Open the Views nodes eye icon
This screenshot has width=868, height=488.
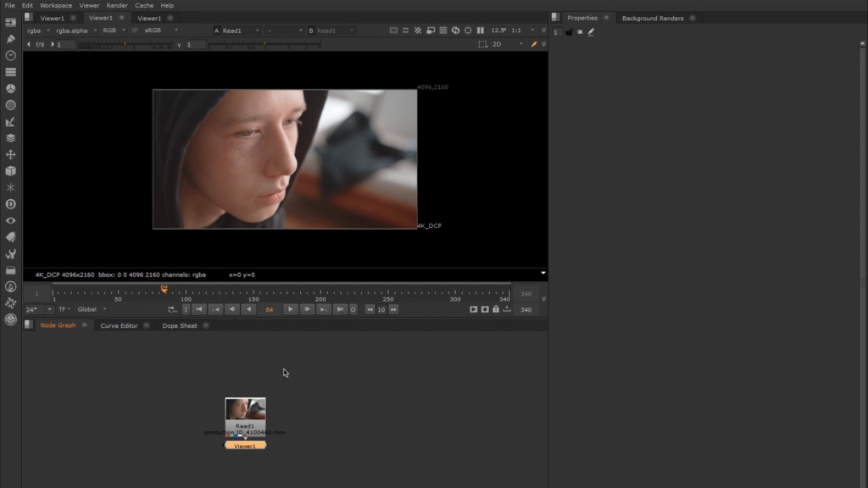coord(10,221)
